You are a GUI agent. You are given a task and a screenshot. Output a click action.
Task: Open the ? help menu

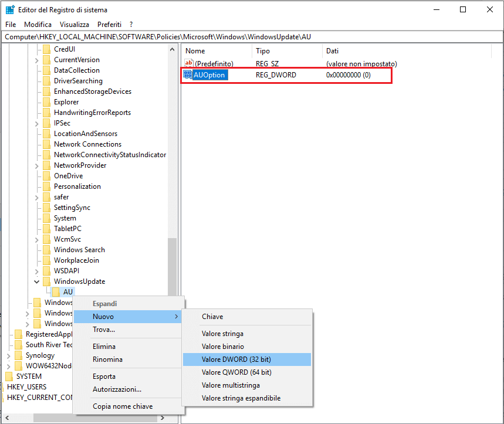131,25
